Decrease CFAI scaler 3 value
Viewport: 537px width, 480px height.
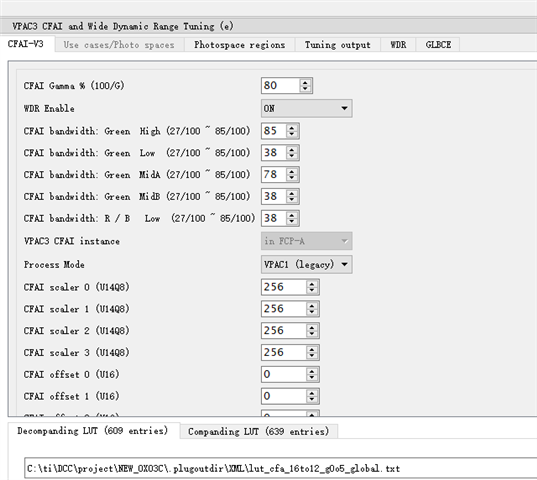[x=312, y=356]
